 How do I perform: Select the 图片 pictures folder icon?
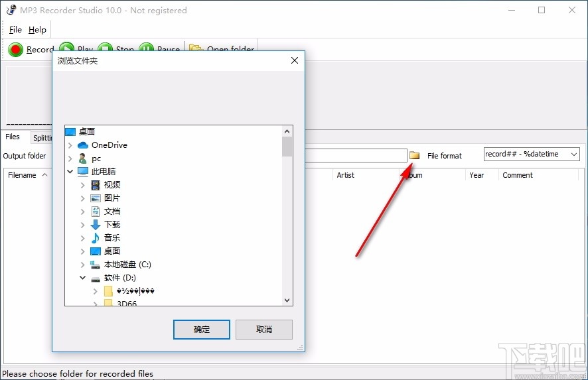96,198
